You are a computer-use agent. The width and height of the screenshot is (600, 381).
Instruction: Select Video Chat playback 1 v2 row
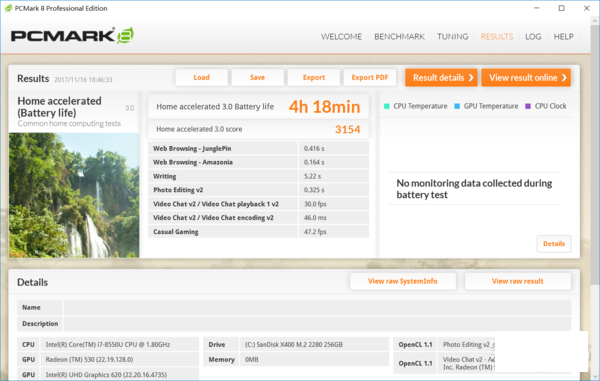pyautogui.click(x=258, y=204)
